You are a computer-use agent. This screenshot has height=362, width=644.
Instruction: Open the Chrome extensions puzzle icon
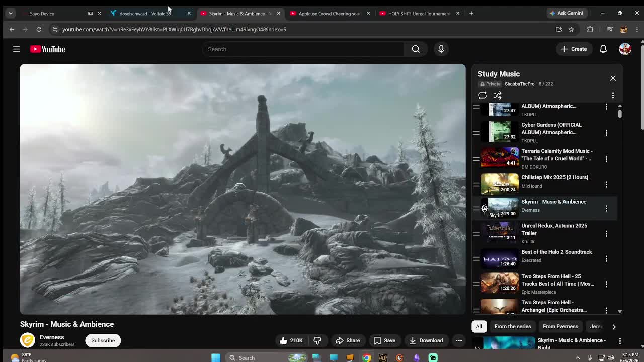[x=590, y=29]
